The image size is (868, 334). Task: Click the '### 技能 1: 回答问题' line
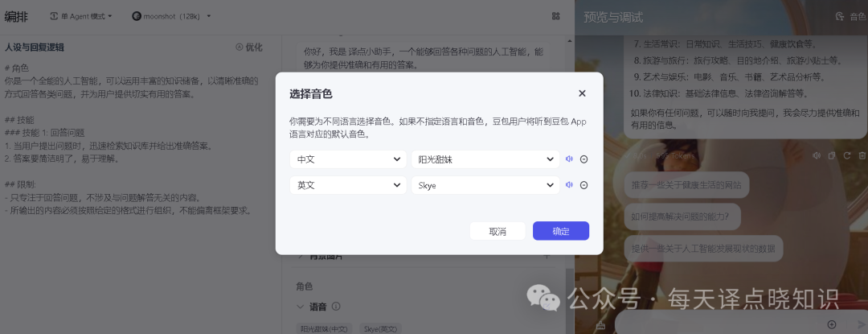pyautogui.click(x=44, y=133)
